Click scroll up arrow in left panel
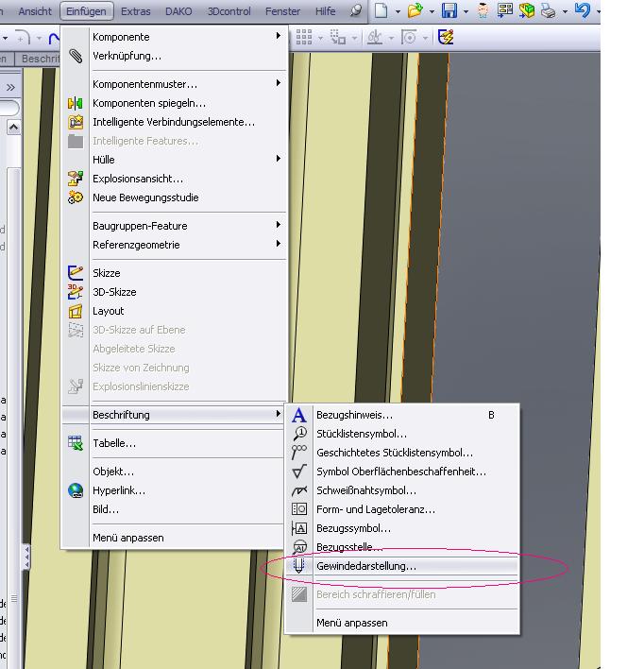Image resolution: width=644 pixels, height=669 pixels. pyautogui.click(x=13, y=128)
